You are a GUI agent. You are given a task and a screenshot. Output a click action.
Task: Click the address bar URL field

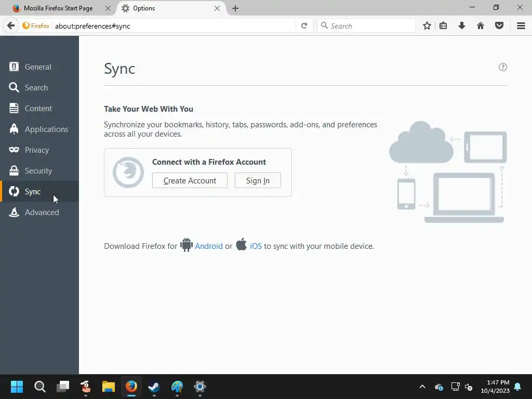click(x=173, y=26)
